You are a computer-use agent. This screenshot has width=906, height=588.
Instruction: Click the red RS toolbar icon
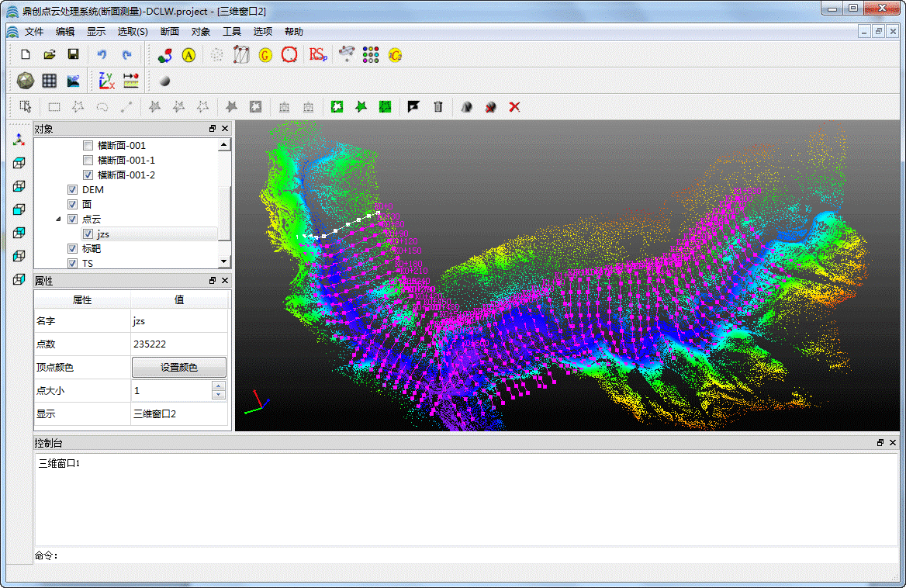318,54
